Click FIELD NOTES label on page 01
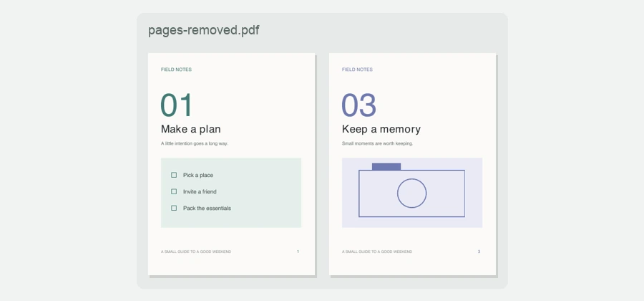 [176, 70]
